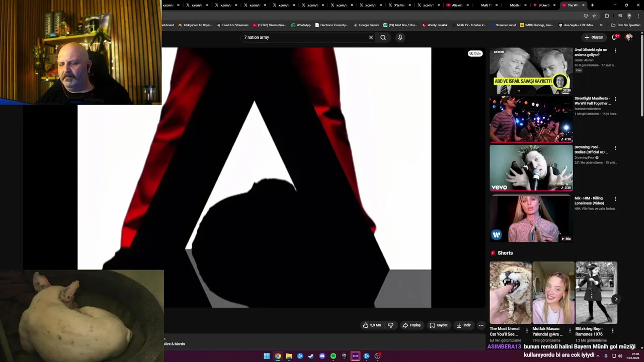Open the Blitzkrieg Bop Ramones short thumbnail

[x=596, y=293]
